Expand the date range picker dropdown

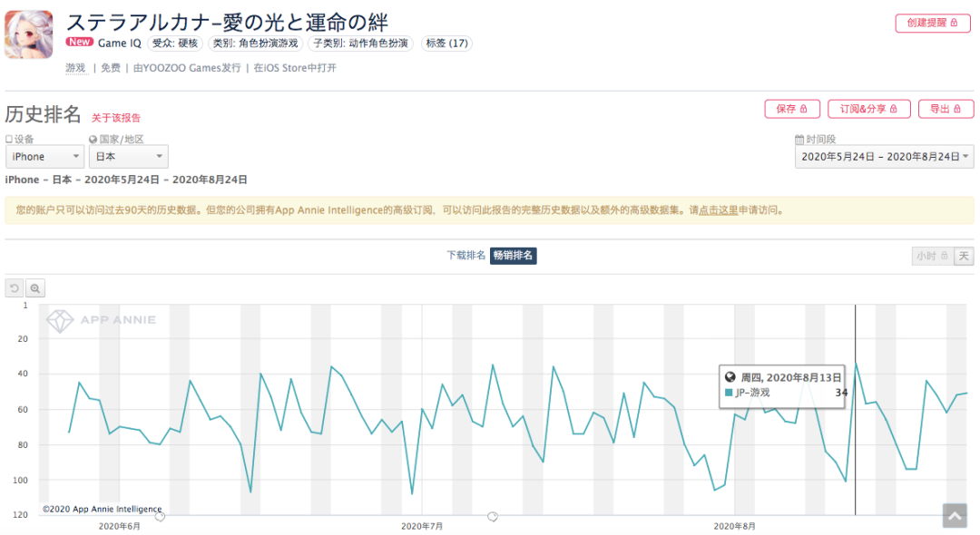pos(884,157)
